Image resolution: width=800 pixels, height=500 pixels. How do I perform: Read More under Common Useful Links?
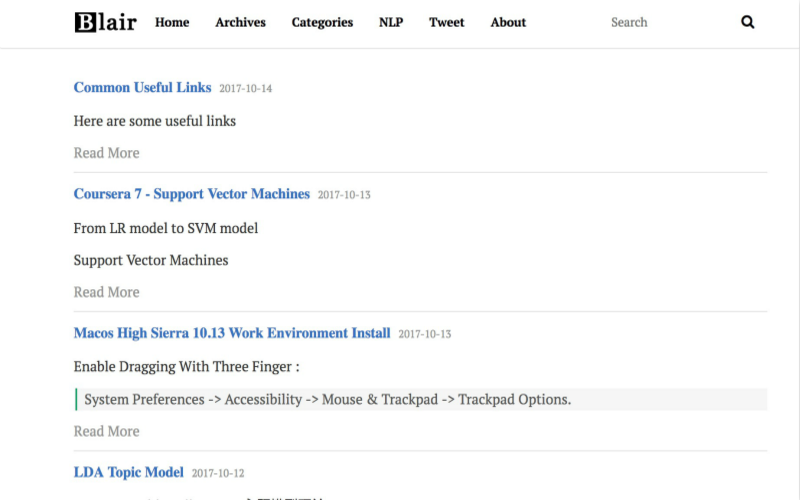[x=106, y=153]
